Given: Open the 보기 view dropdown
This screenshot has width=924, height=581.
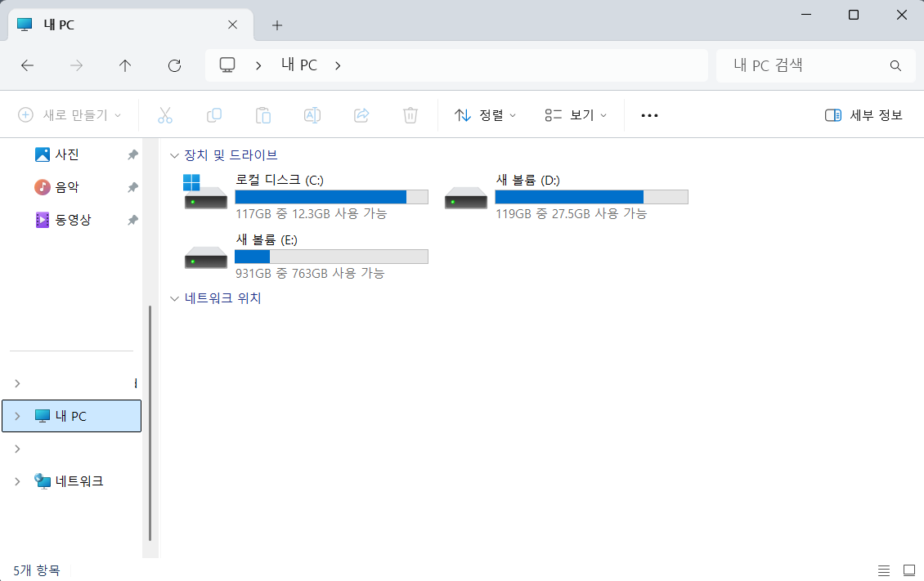Looking at the screenshot, I should [576, 115].
